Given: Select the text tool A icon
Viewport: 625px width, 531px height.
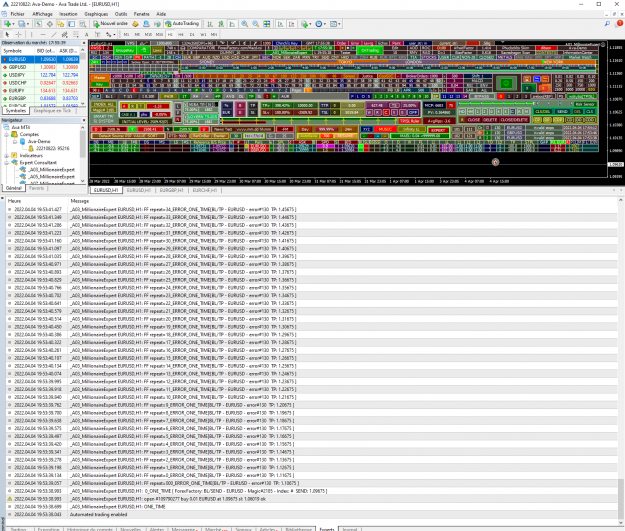Looking at the screenshot, I should [86, 35].
